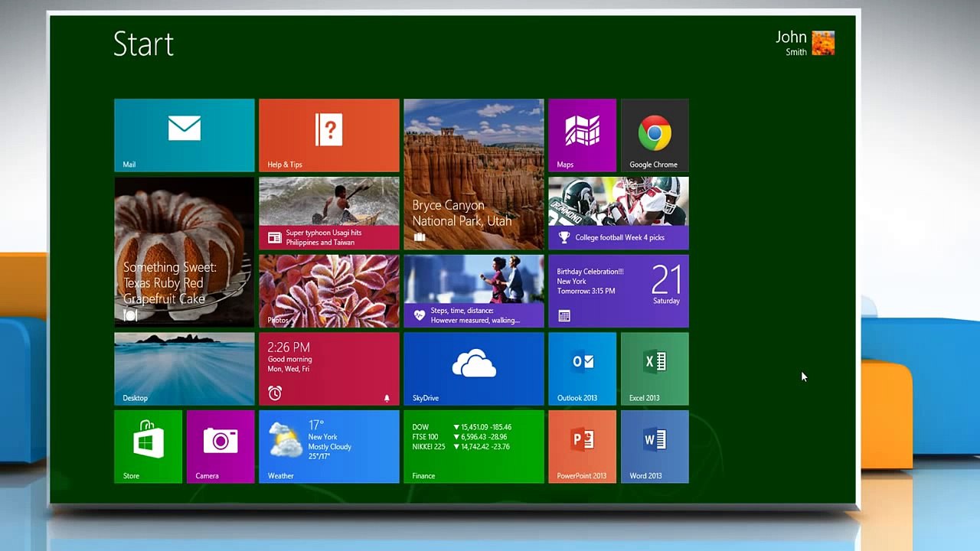Open the Help & Tips tile
980x551 pixels.
tap(328, 135)
